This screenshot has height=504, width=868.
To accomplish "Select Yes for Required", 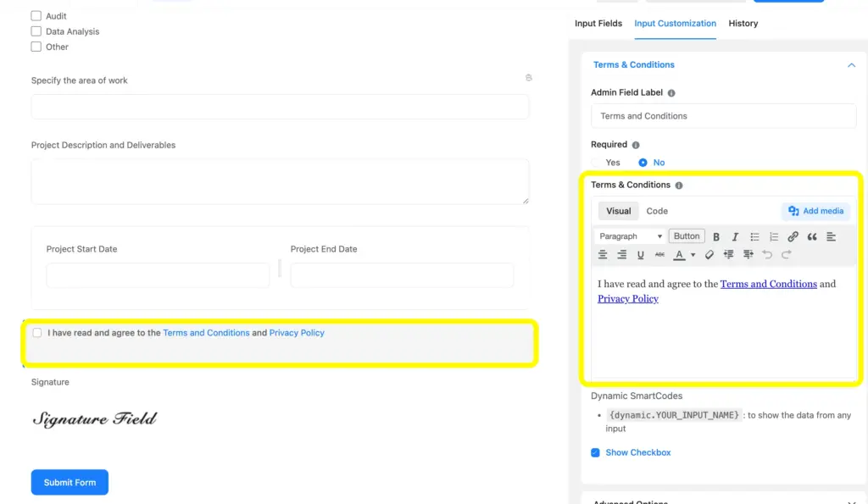I will click(595, 163).
